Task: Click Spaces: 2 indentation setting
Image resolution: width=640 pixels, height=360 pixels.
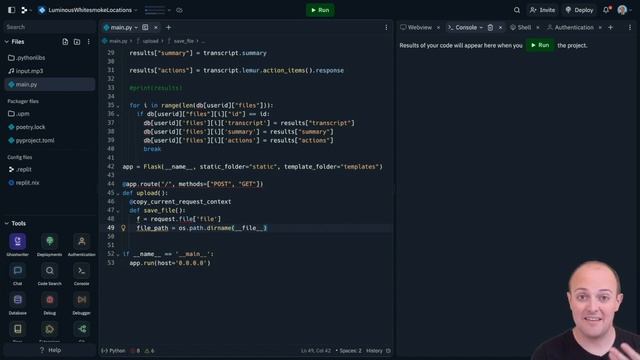Action: [349, 351]
